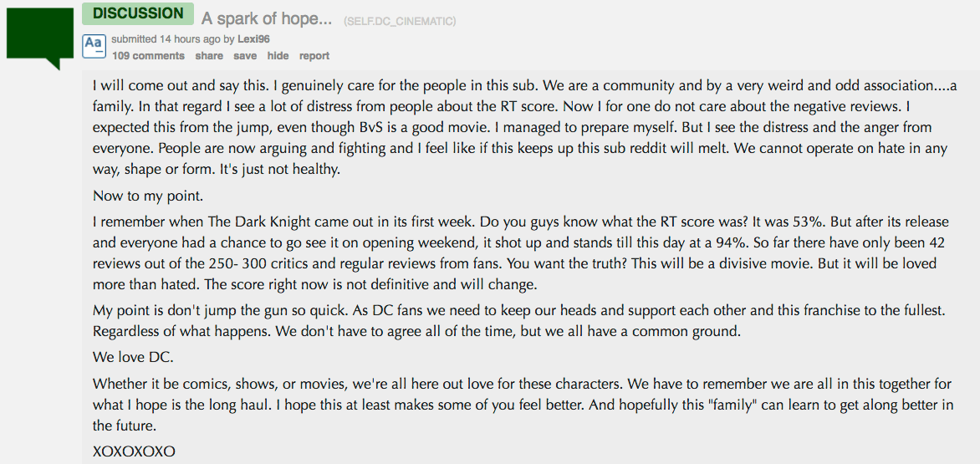Open author Lexi96's profile
This screenshot has width=980, height=464.
[253, 39]
